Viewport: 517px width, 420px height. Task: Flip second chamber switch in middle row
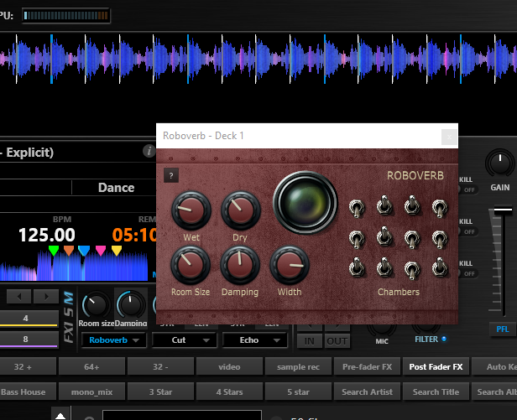pyautogui.click(x=384, y=236)
